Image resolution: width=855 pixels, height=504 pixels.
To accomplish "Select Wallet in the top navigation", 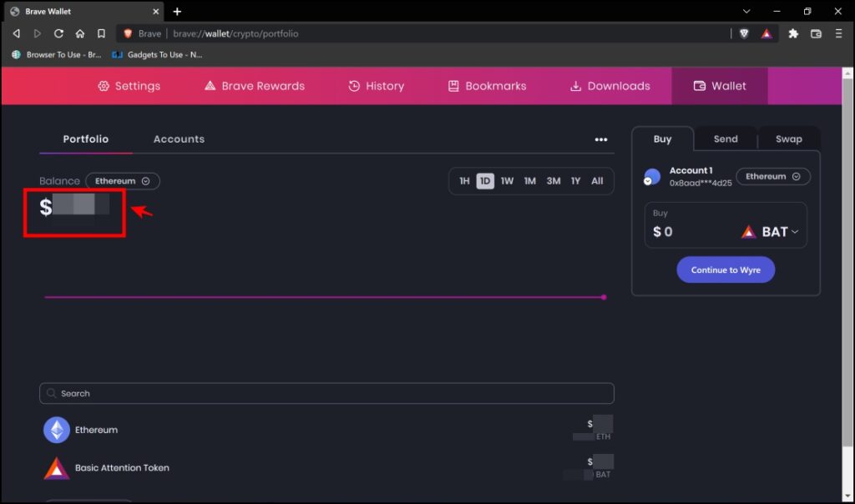I will click(x=720, y=86).
